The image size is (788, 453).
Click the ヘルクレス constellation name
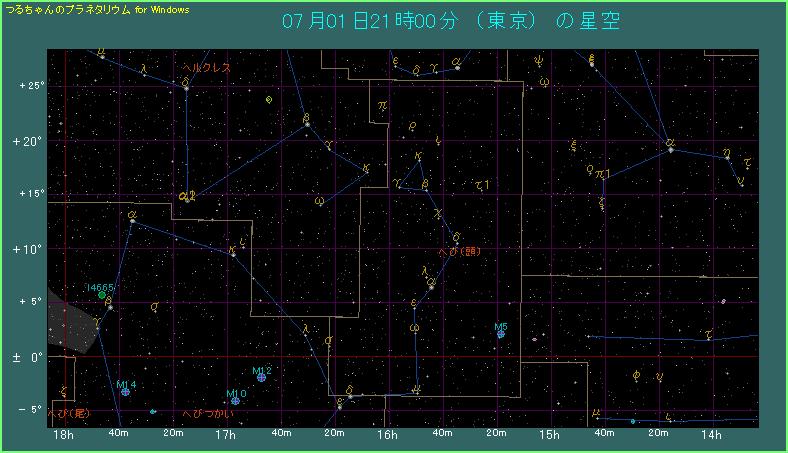pyautogui.click(x=206, y=68)
